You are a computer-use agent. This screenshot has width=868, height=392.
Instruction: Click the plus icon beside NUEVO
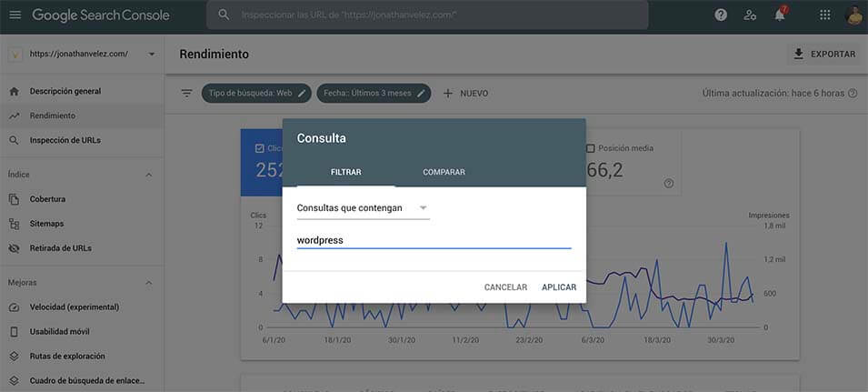pyautogui.click(x=448, y=94)
